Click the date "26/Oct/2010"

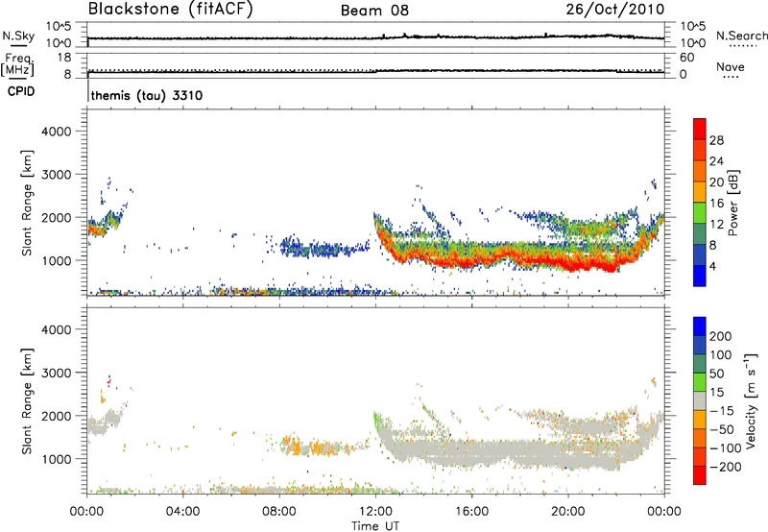coord(615,9)
